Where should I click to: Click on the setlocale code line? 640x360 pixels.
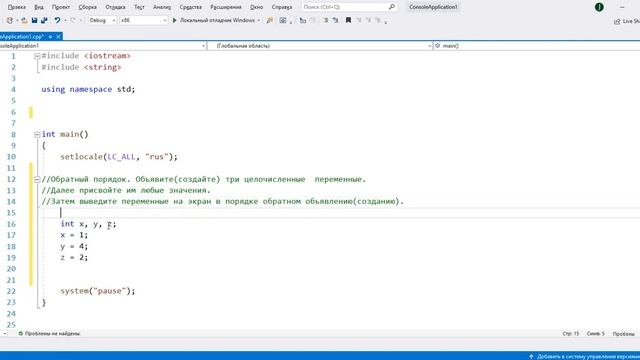click(119, 157)
